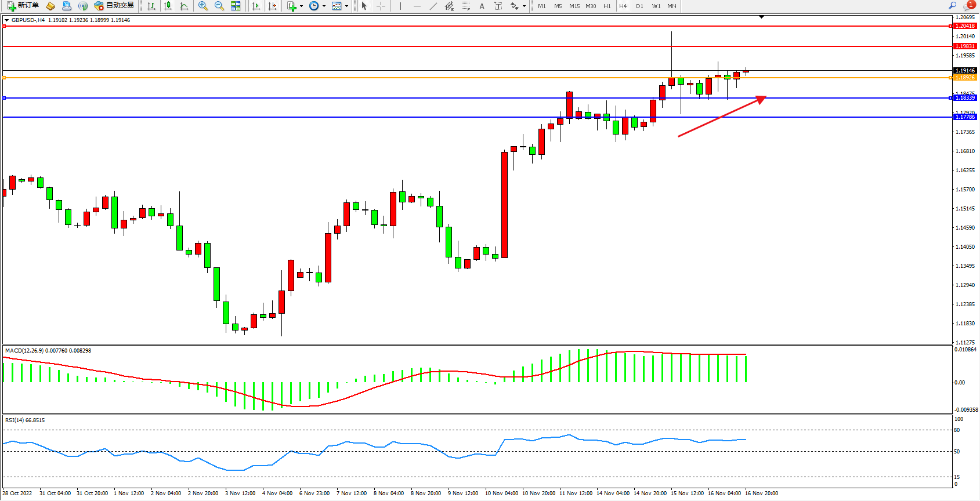Switch chart to candlestick display mode

(168, 6)
